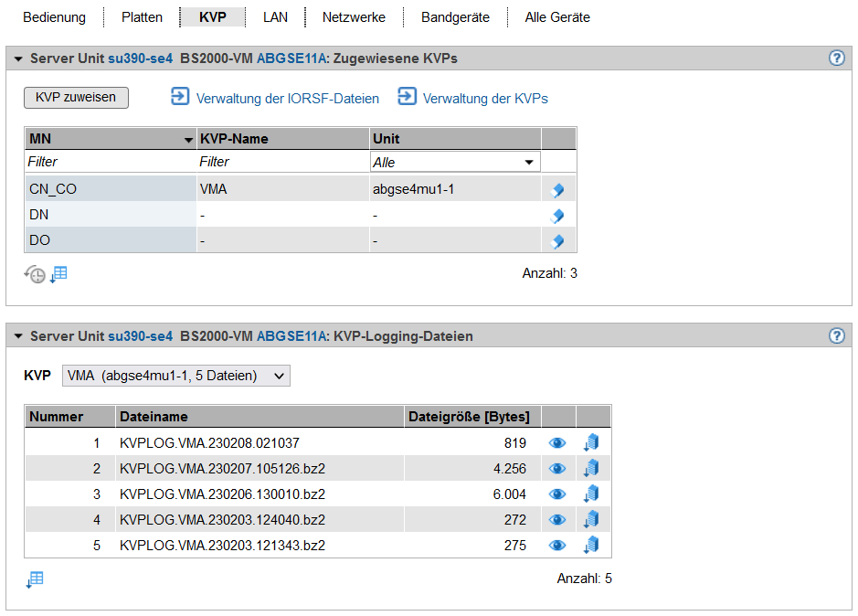The width and height of the screenshot is (858, 616).
Task: View log file KVPLOG.VMA.230203.124040.bz2
Action: tap(557, 520)
